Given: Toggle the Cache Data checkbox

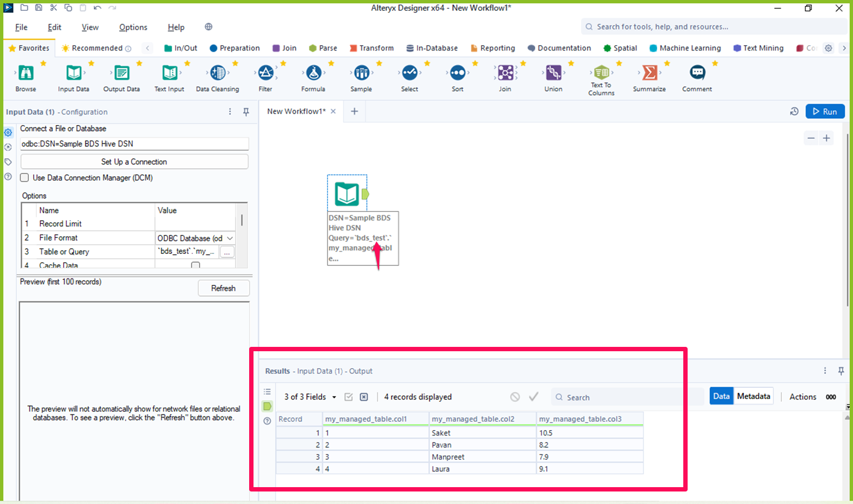Looking at the screenshot, I should click(195, 265).
